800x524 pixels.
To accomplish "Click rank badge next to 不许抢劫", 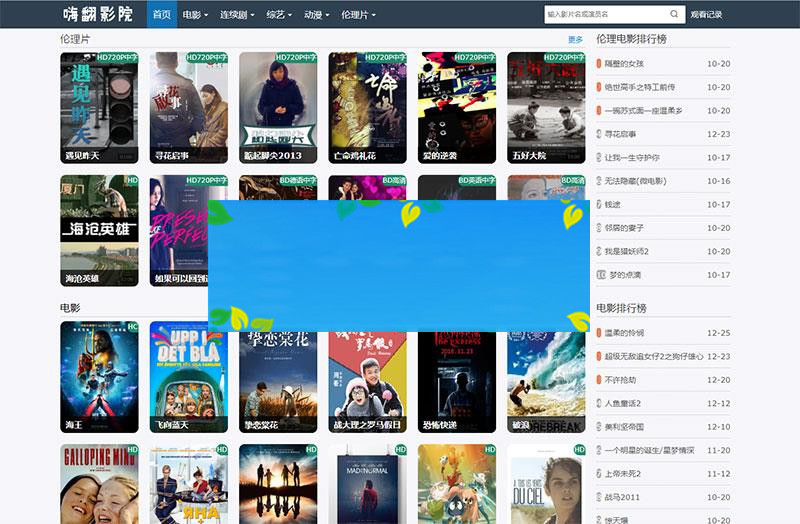I will pos(599,380).
